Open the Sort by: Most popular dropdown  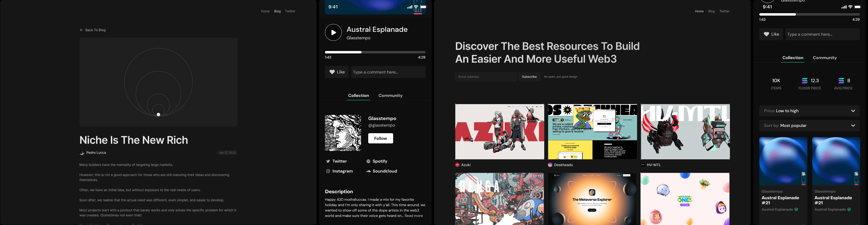click(809, 125)
